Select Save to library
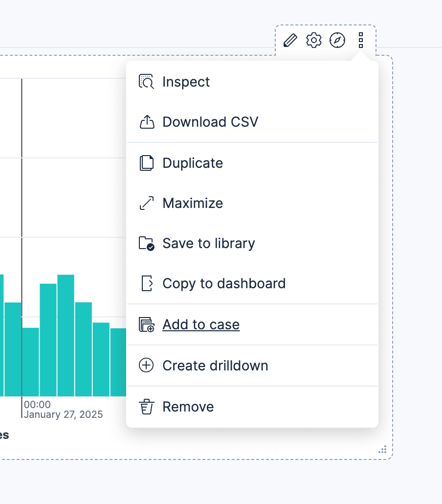This screenshot has width=442, height=504. [209, 243]
